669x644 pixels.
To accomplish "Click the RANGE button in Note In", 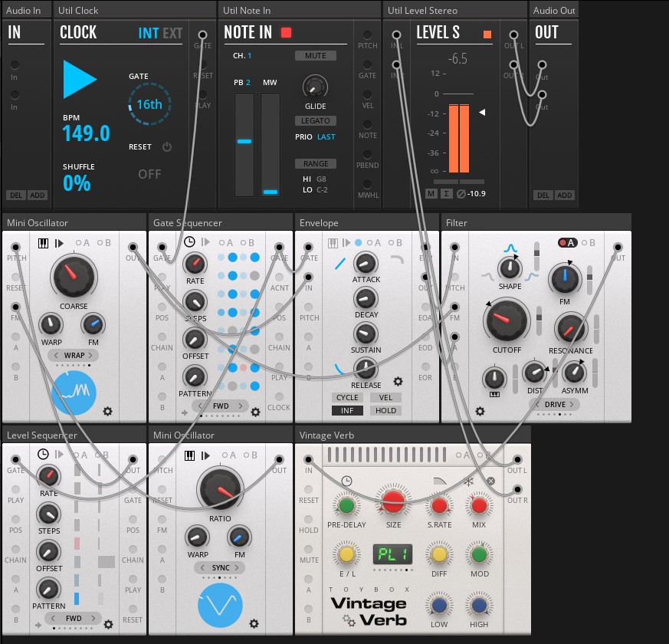I will [x=315, y=164].
